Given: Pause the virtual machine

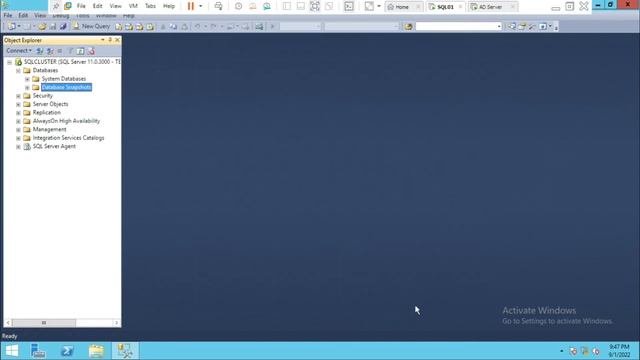Looking at the screenshot, I should pyautogui.click(x=191, y=6).
